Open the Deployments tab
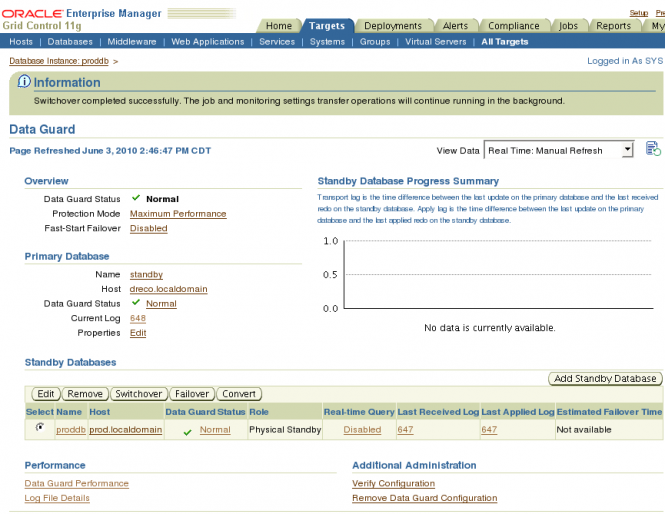 click(393, 26)
